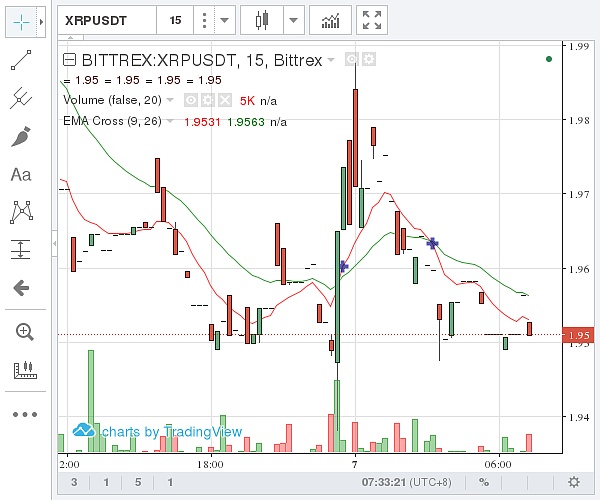Viewport: 600px width, 500px height.
Task: Click the 1.98 price axis label
Action: pos(579,120)
